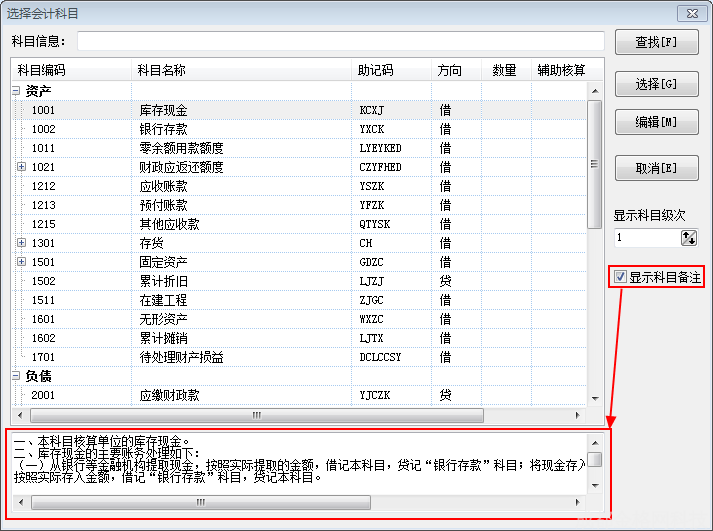Cancel with the 取消[E] button

point(655,167)
